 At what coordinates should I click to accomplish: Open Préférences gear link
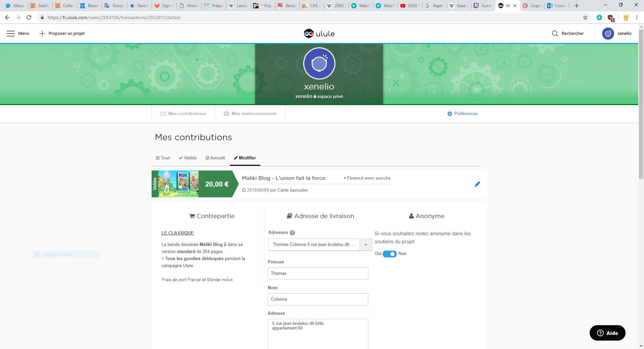(x=463, y=114)
